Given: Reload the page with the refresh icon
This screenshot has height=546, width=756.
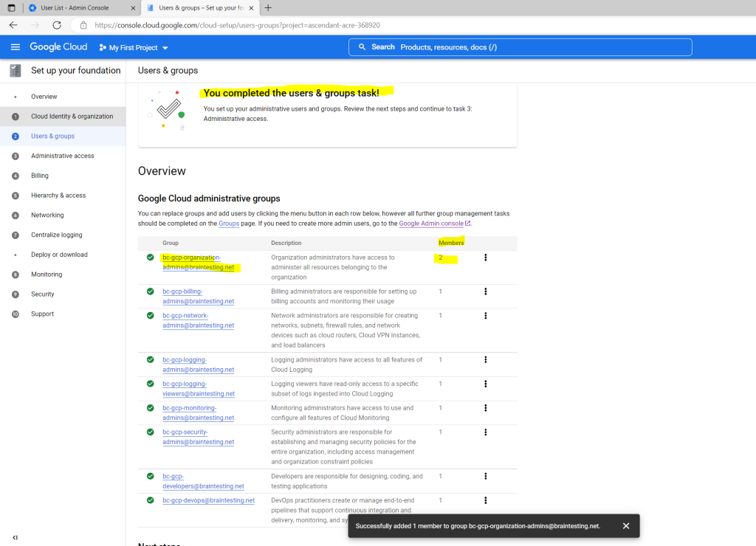Looking at the screenshot, I should click(57, 25).
